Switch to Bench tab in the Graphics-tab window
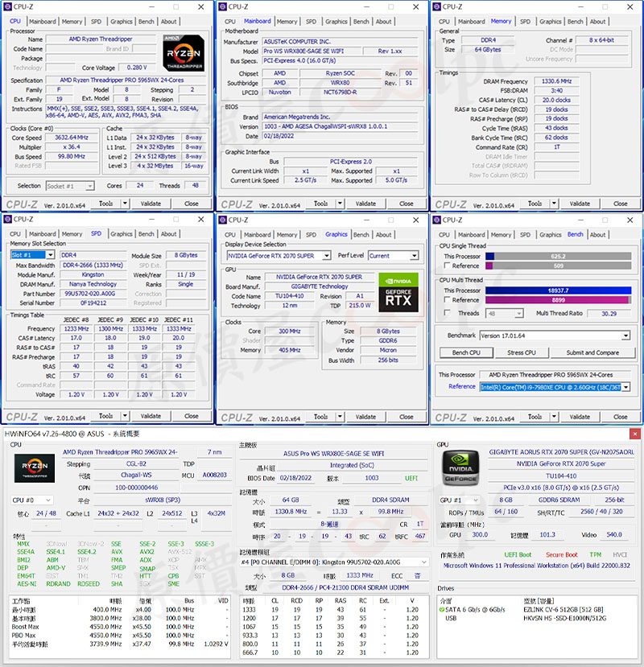This screenshot has height=667, width=644. pyautogui.click(x=361, y=234)
